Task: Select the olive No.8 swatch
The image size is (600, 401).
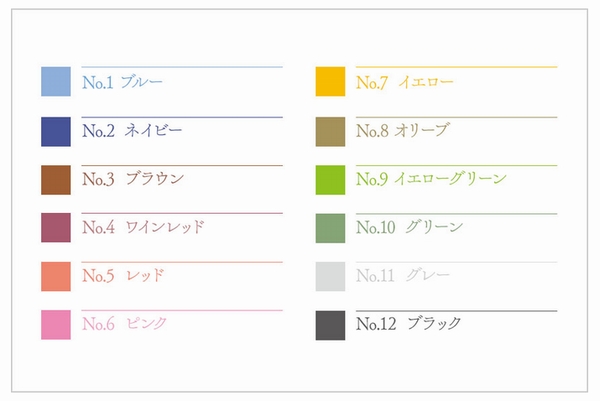Action: point(330,131)
